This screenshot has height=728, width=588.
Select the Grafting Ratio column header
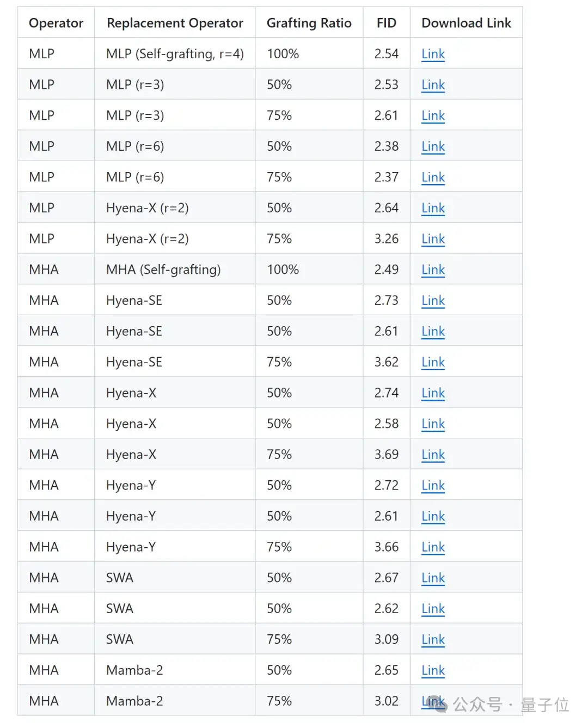coord(309,23)
